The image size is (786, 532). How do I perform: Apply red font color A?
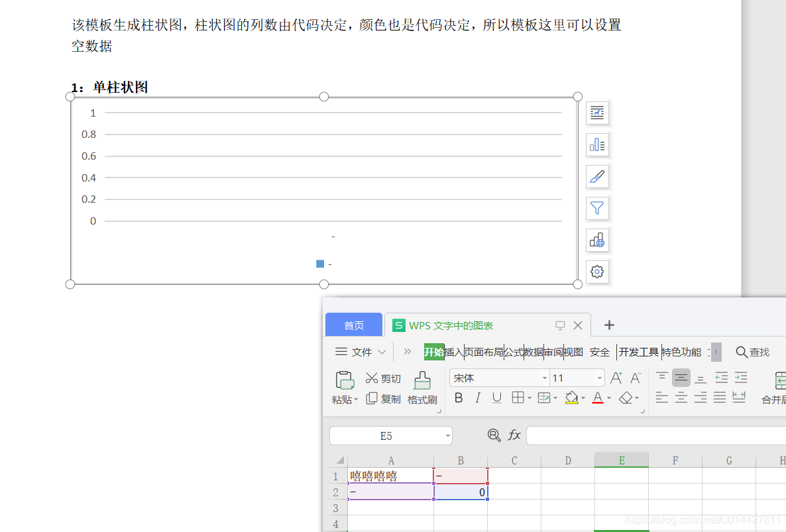click(598, 398)
